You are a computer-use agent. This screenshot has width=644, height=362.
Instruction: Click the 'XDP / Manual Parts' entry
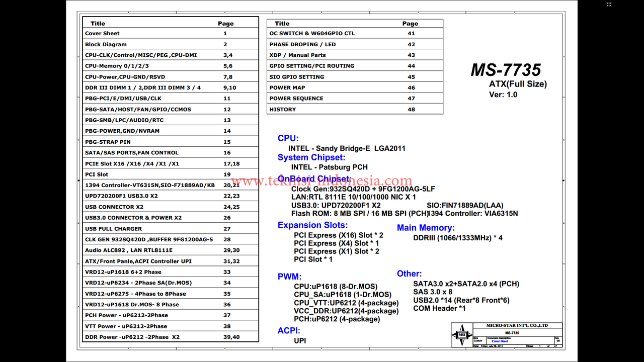coord(355,55)
